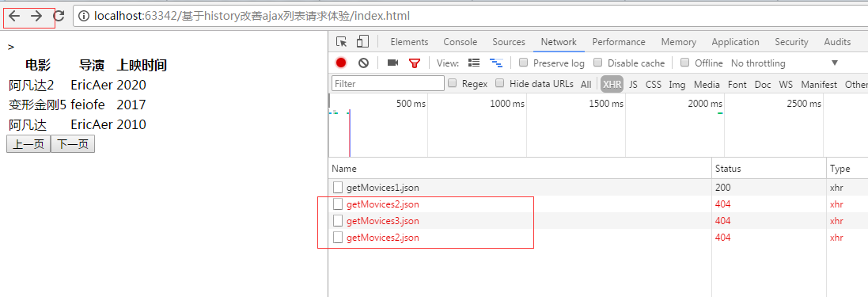Reload the page with refresh icon
This screenshot has height=297, width=868.
[59, 16]
